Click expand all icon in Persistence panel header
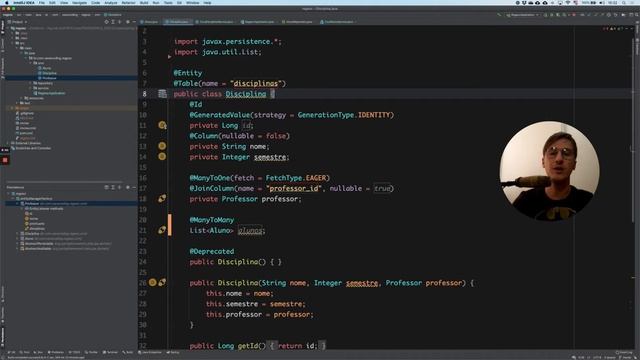The image size is (640, 360). tap(113, 187)
